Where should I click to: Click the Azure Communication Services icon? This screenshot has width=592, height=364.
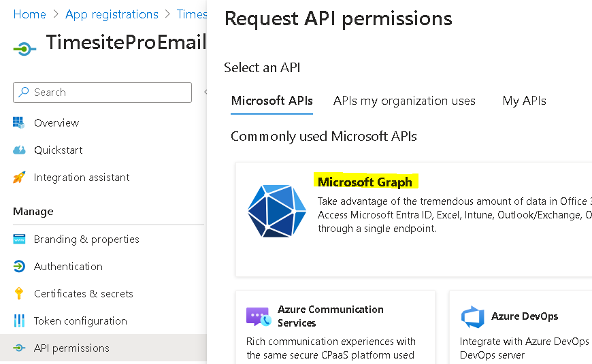click(x=259, y=317)
